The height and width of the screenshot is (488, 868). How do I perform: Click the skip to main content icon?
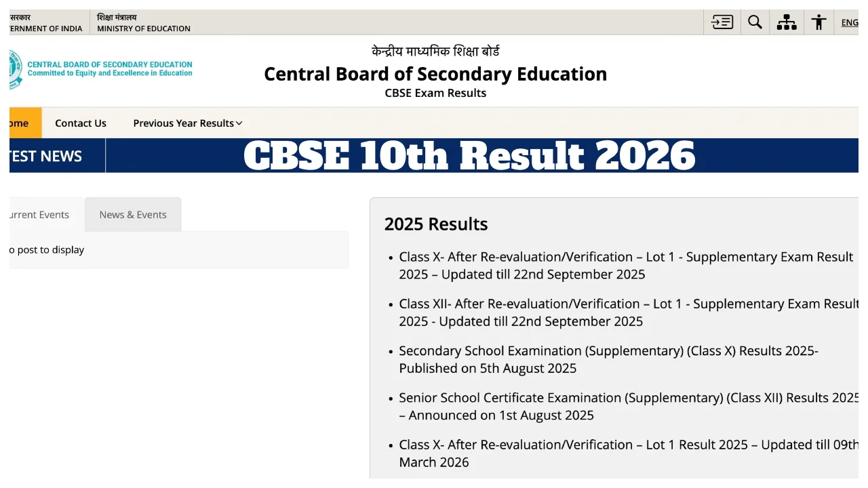click(x=722, y=22)
